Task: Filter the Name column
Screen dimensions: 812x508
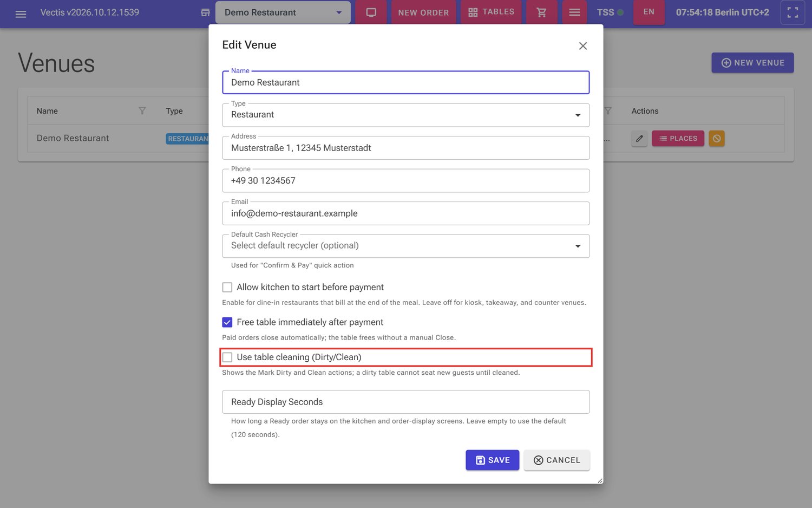Action: tap(142, 111)
